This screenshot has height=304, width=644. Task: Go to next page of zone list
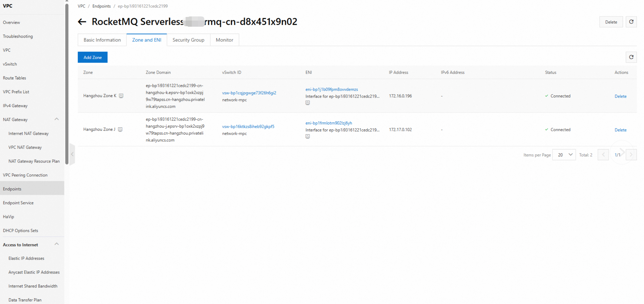(631, 155)
